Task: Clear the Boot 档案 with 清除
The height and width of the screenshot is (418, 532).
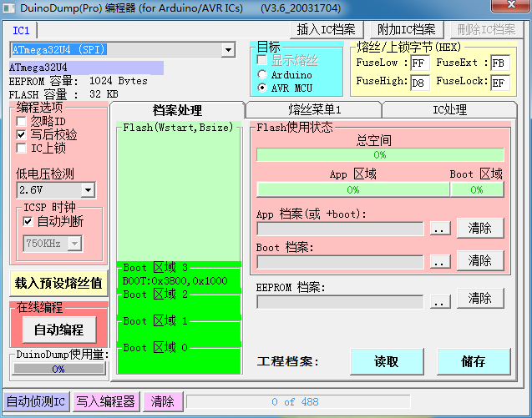Action: (480, 260)
